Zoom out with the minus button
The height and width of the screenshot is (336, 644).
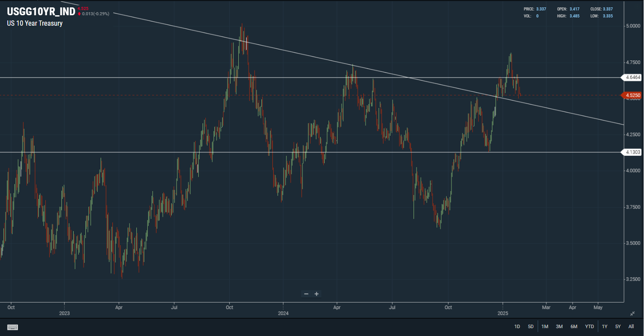pos(306,294)
